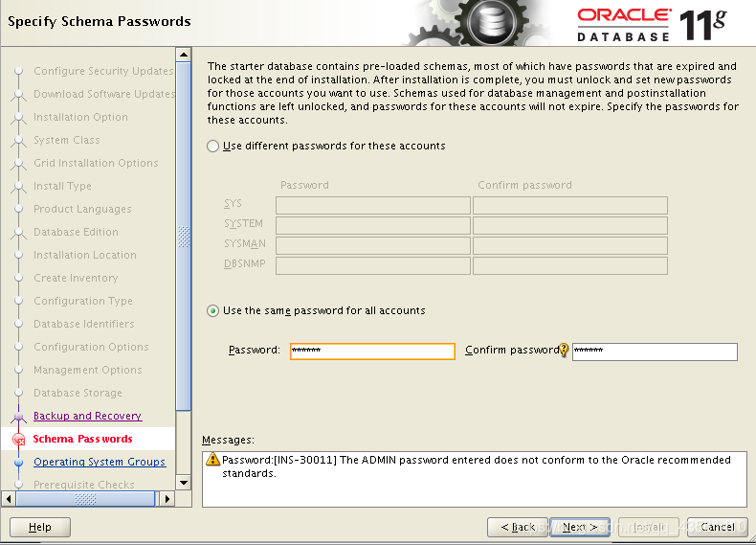Click the Help button
The height and width of the screenshot is (545, 756).
tap(40, 527)
